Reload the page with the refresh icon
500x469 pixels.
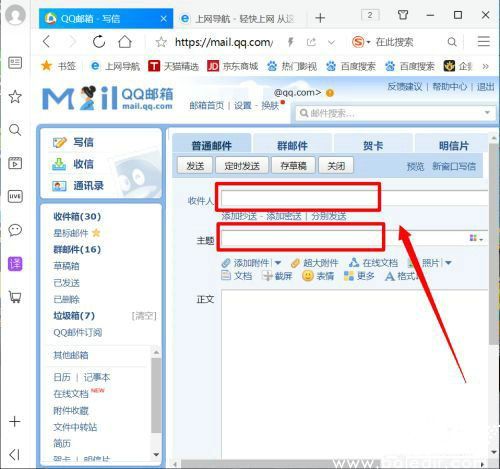[x=99, y=42]
